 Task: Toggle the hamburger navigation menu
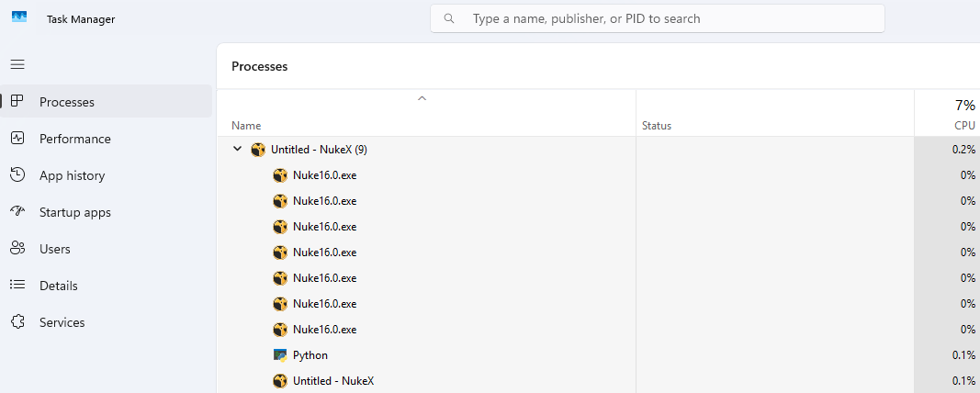pos(17,64)
